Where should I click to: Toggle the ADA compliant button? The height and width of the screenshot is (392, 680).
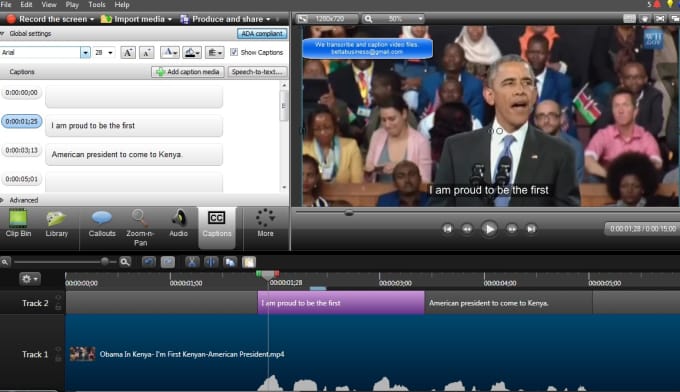pos(262,33)
